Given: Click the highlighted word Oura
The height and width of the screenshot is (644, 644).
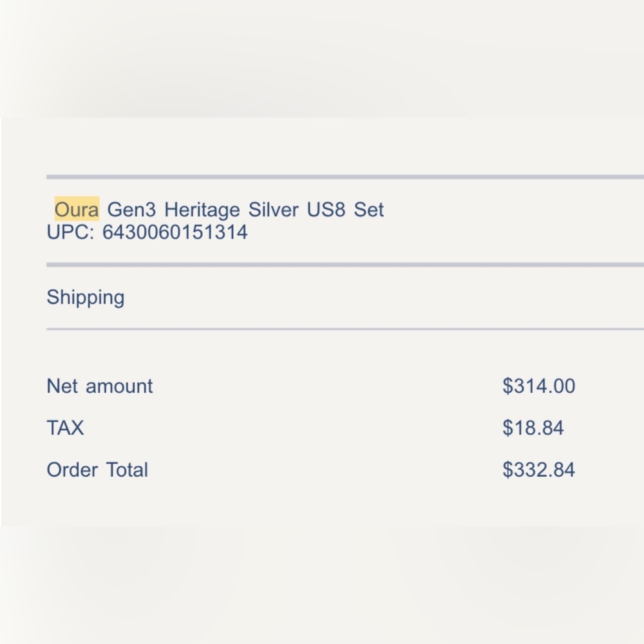Looking at the screenshot, I should [77, 209].
